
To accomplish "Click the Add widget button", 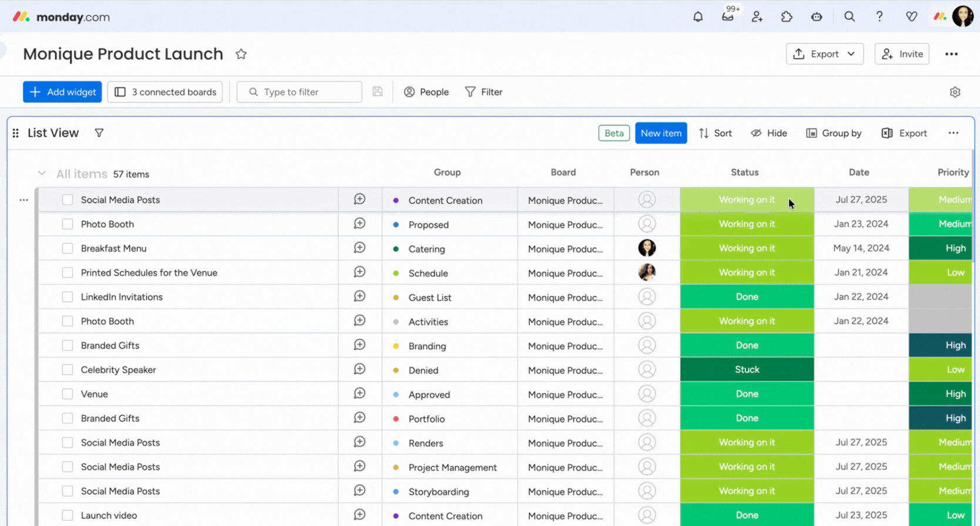I will 62,92.
